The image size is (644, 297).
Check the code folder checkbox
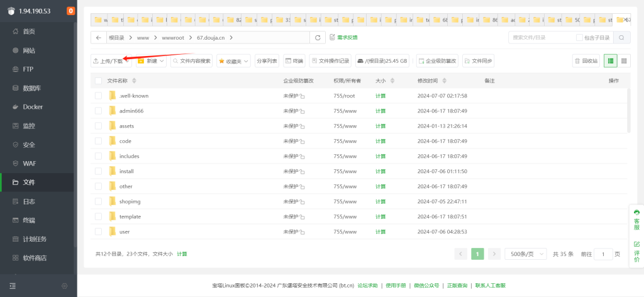98,141
